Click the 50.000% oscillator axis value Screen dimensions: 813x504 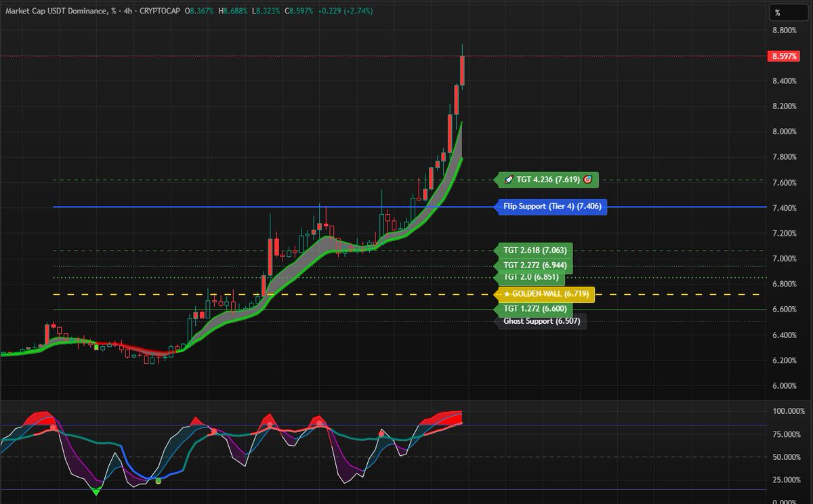[786, 457]
